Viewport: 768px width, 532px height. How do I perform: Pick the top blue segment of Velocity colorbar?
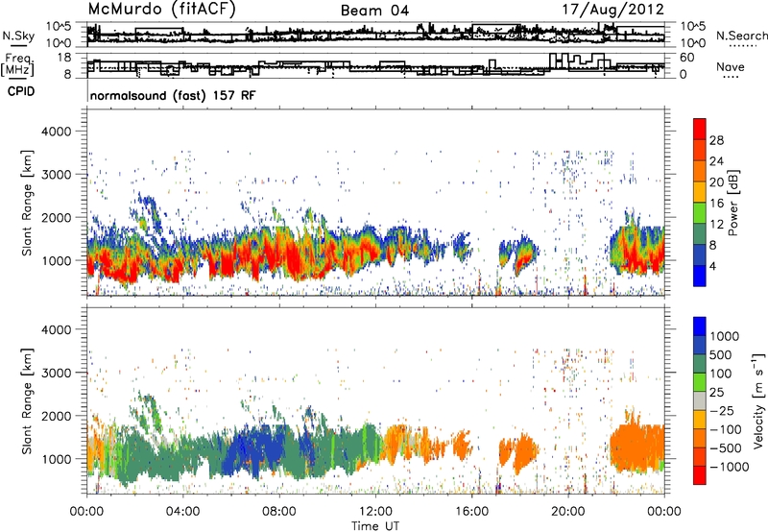(700, 326)
